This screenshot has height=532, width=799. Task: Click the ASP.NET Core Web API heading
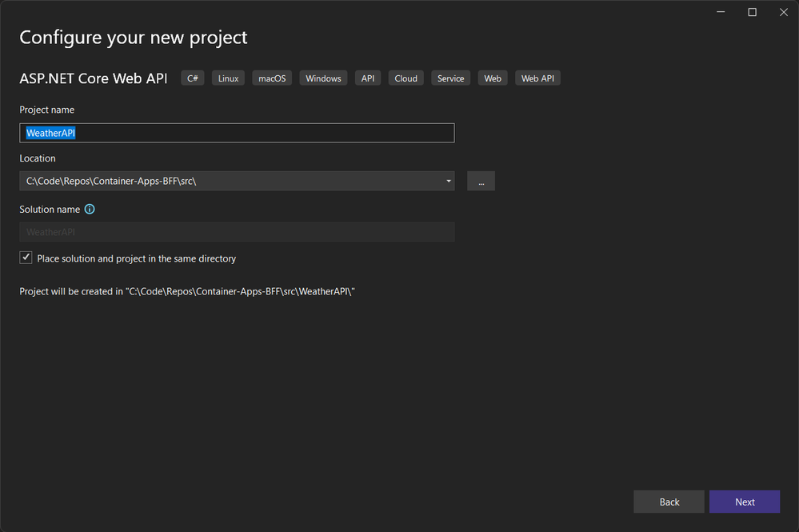pos(94,78)
